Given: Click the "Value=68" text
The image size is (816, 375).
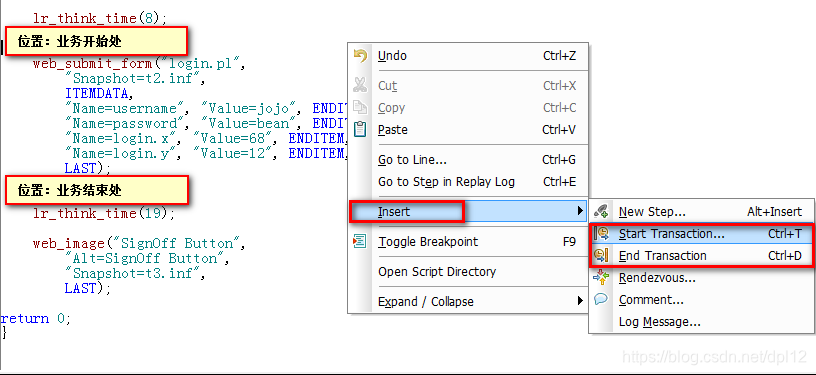Looking at the screenshot, I should coord(233,138).
